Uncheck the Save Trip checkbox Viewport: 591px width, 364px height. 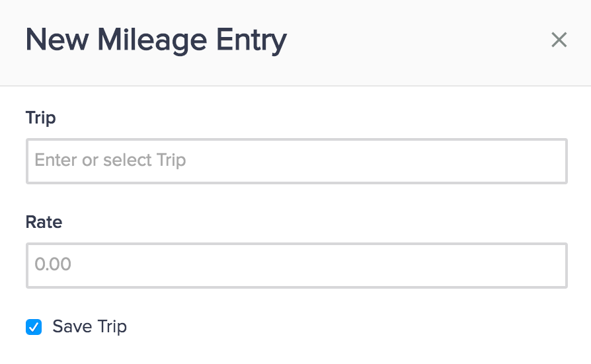click(x=34, y=326)
